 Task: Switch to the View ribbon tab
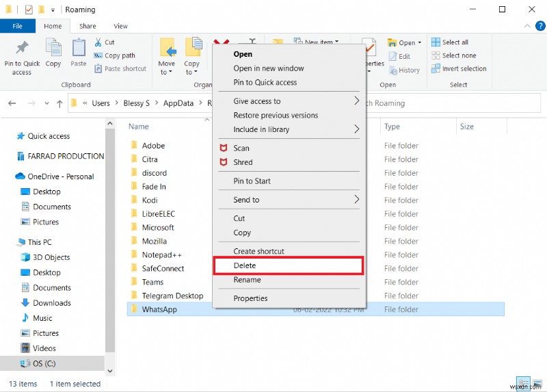coord(120,26)
